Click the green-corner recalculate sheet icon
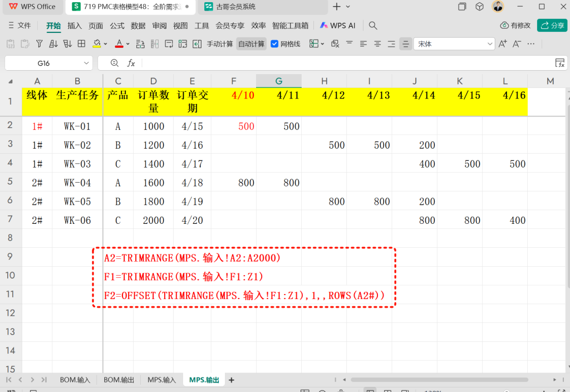This screenshot has height=392, width=570. (183, 44)
